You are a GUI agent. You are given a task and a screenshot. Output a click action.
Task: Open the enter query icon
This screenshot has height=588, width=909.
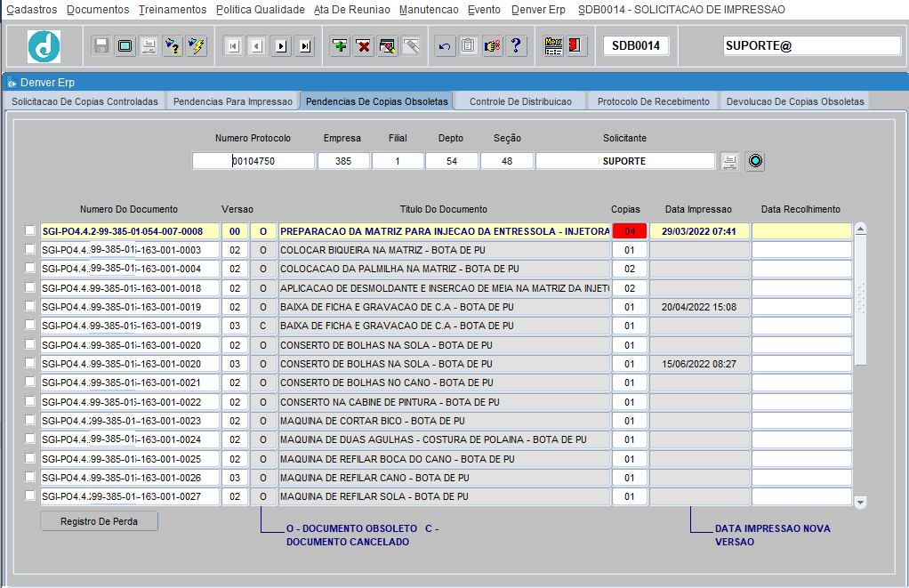click(x=173, y=45)
